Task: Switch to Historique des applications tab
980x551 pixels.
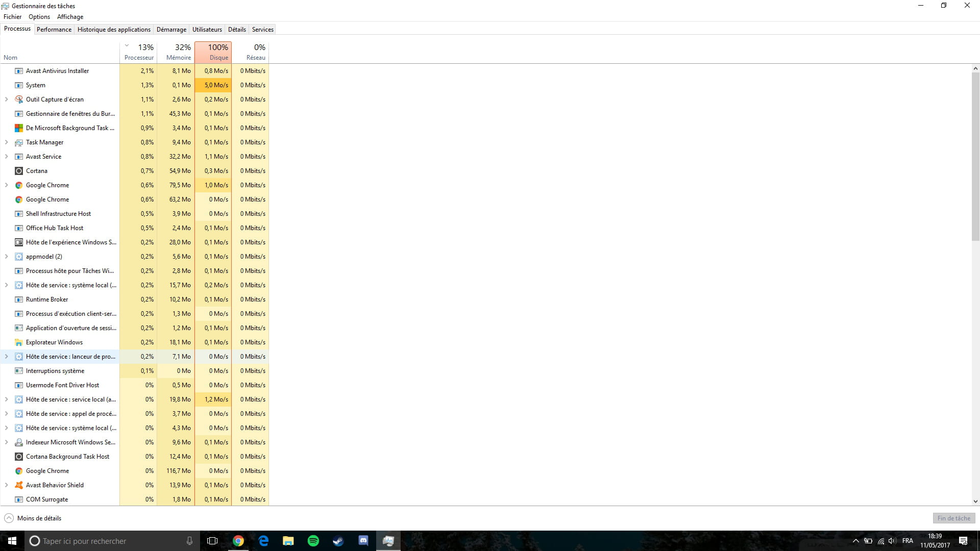Action: pyautogui.click(x=114, y=30)
